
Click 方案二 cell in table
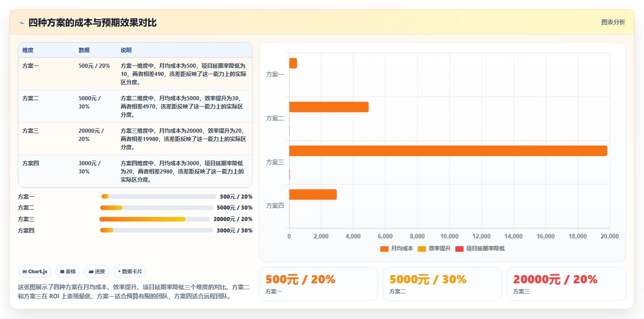point(31,98)
